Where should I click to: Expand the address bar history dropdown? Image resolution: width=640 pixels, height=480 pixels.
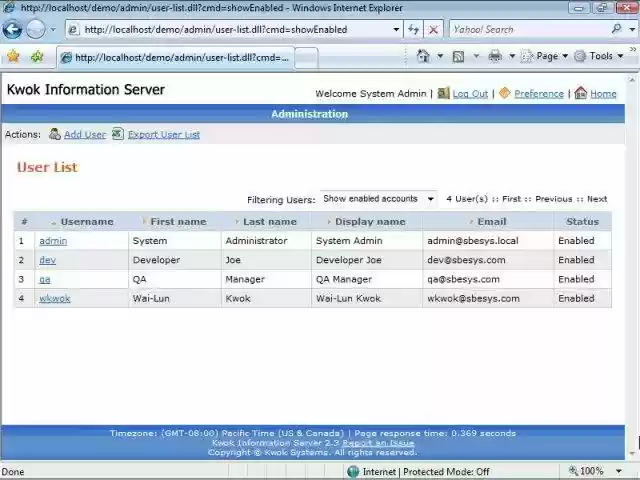[396, 29]
